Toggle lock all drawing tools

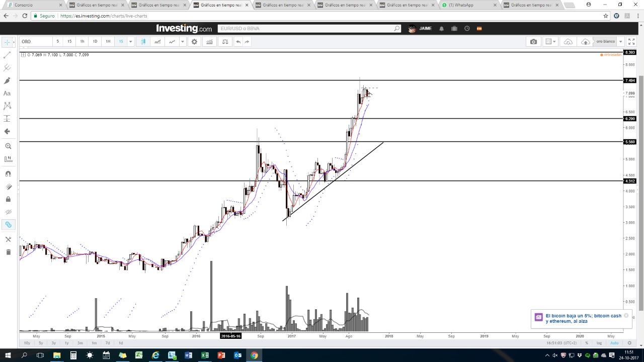[x=8, y=199]
